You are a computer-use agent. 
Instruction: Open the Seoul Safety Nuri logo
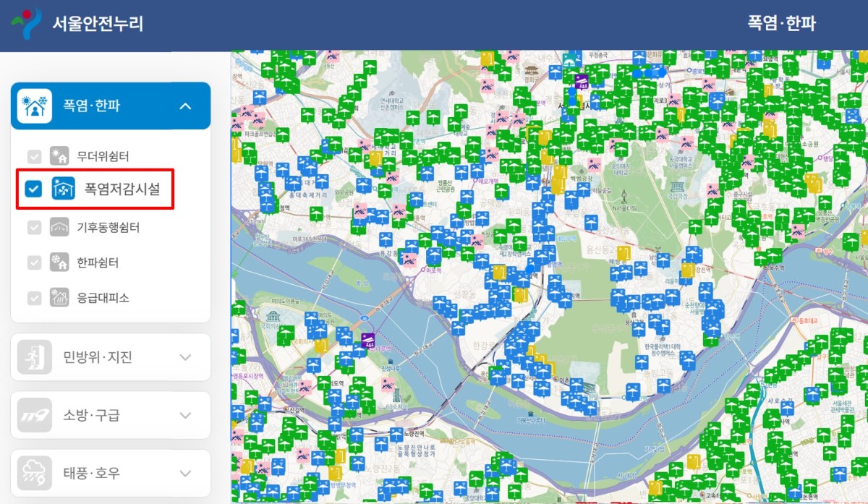point(26,24)
